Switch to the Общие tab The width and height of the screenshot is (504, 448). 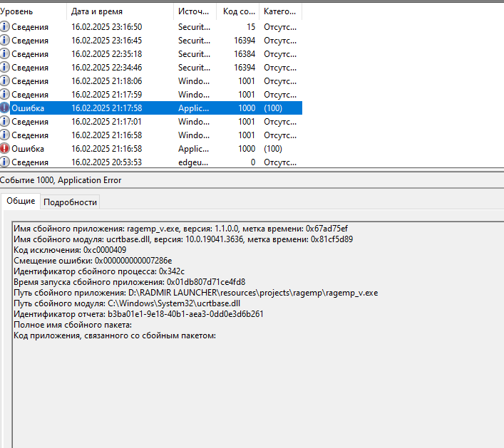click(21, 201)
